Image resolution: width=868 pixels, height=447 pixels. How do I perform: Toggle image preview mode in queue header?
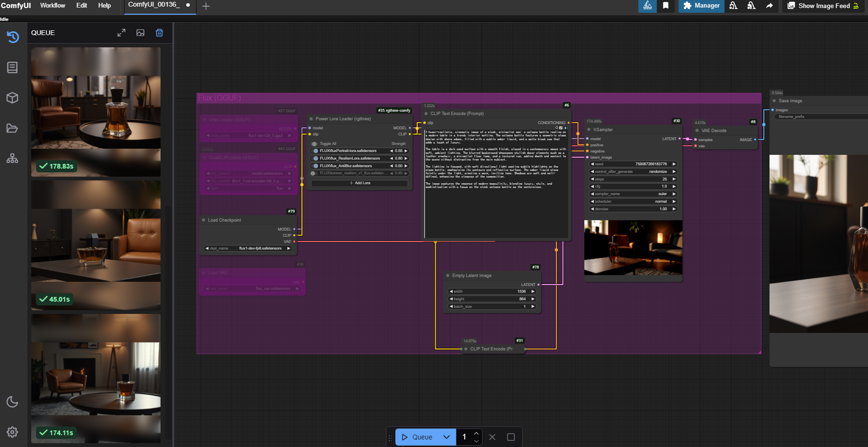(x=141, y=33)
